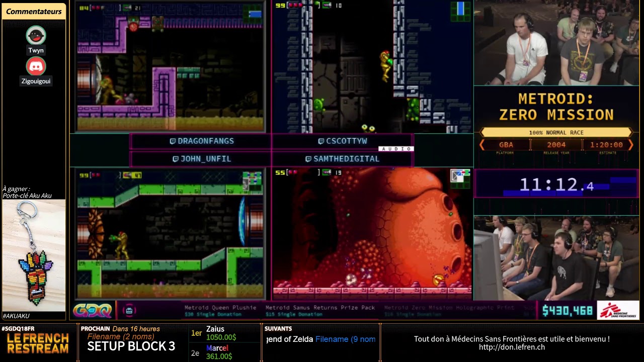Screen dimensions: 644x362
Task: Click the Metroid: Zero Mission title
Action: pos(556,107)
